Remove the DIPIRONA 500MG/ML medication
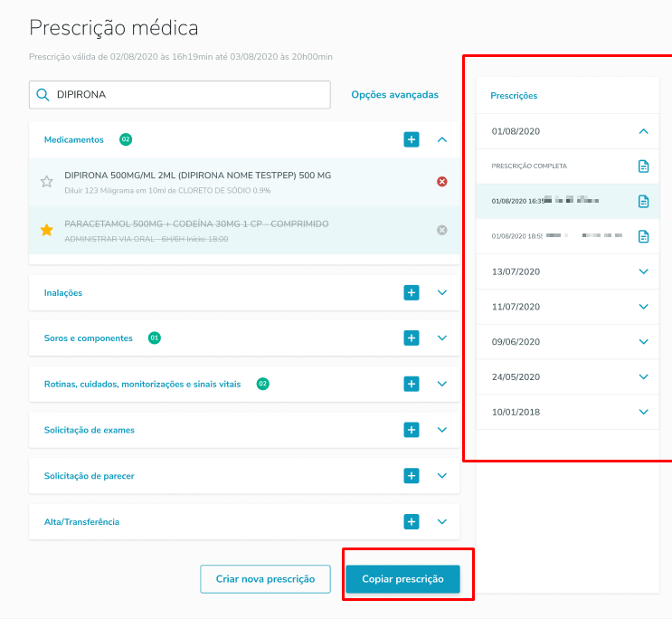This screenshot has height=619, width=672. pyautogui.click(x=442, y=181)
